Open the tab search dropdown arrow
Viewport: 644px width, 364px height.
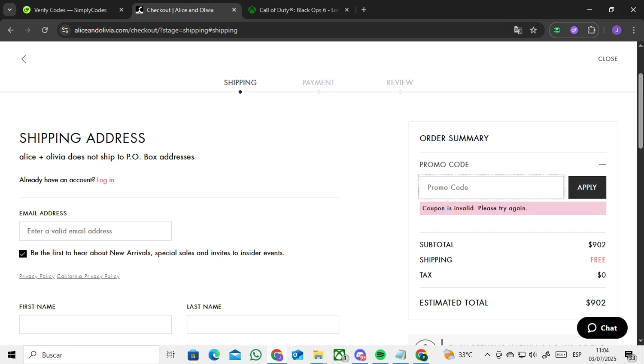click(x=9, y=10)
